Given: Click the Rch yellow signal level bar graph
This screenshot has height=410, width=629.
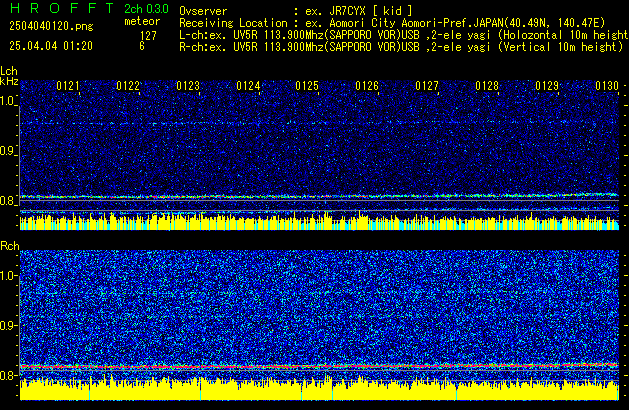Looking at the screenshot, I should pos(319,389).
